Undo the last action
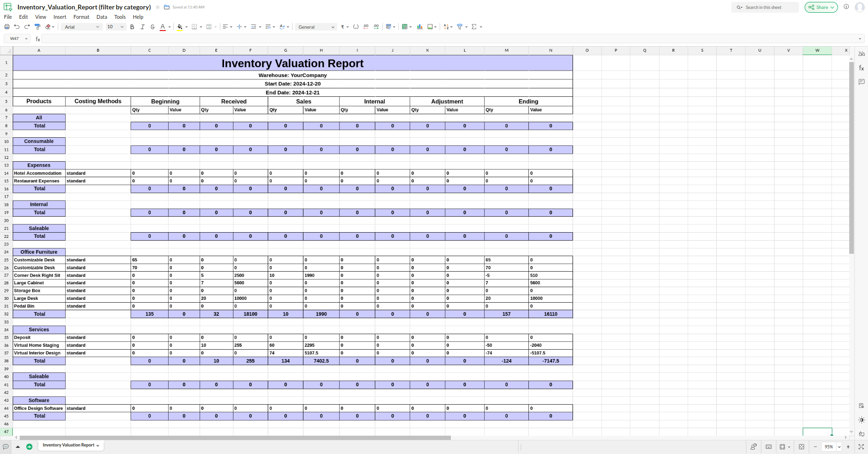This screenshot has width=868, height=454. [17, 27]
